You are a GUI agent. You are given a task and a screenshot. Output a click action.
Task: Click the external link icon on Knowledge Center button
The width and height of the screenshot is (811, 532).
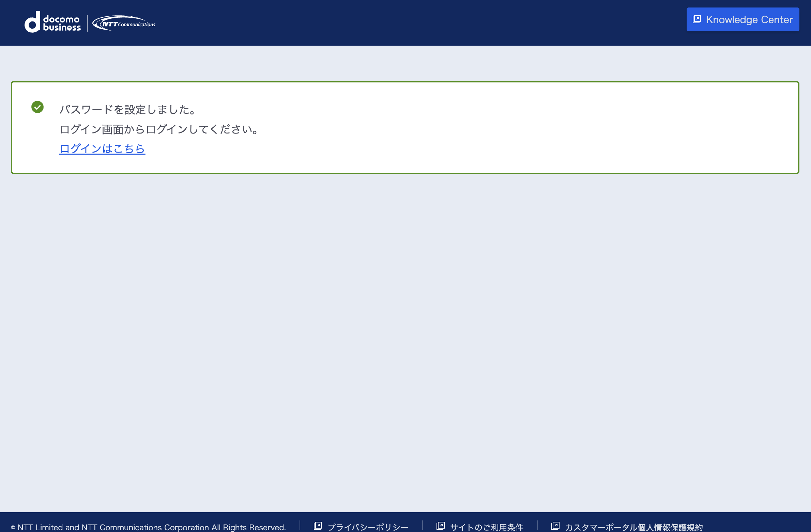[x=696, y=19]
